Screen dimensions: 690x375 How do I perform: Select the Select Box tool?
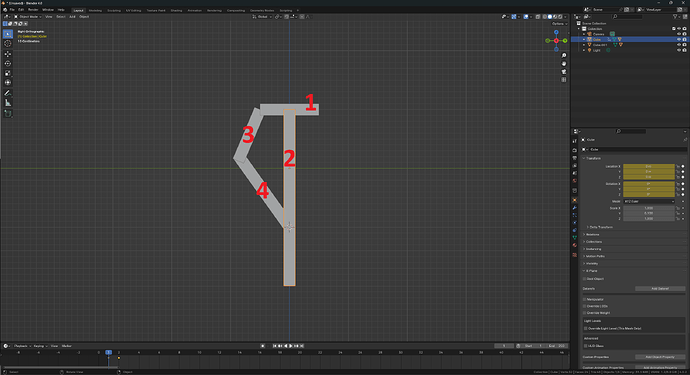coord(7,34)
